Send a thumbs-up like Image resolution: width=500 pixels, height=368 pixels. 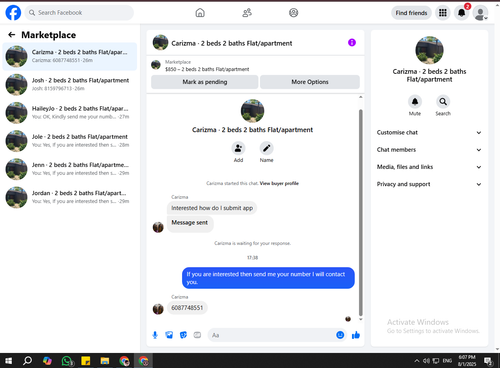pos(356,335)
